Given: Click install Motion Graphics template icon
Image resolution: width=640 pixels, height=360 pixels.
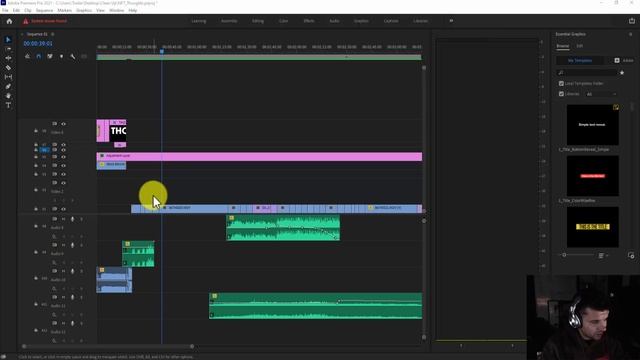Looking at the screenshot, I should click(631, 256).
